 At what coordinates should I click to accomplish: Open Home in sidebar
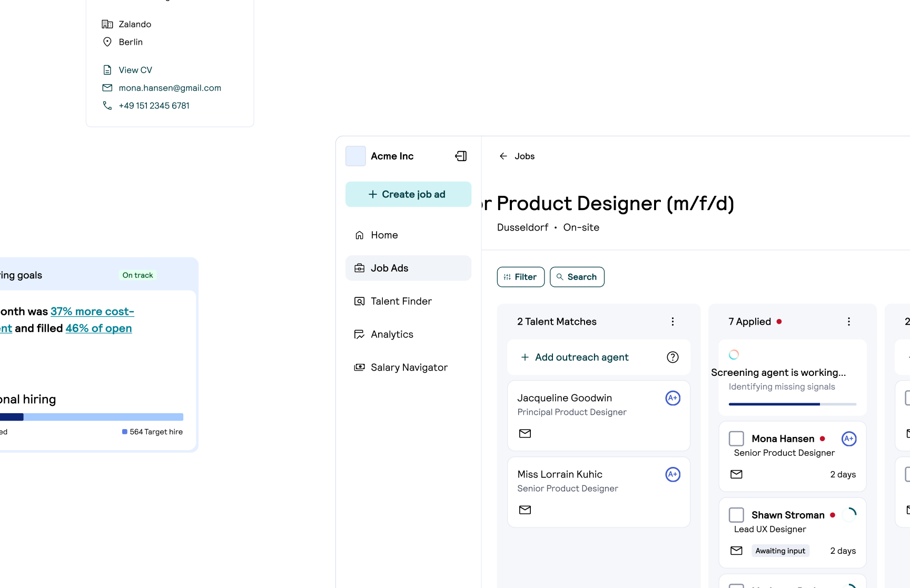coord(408,235)
